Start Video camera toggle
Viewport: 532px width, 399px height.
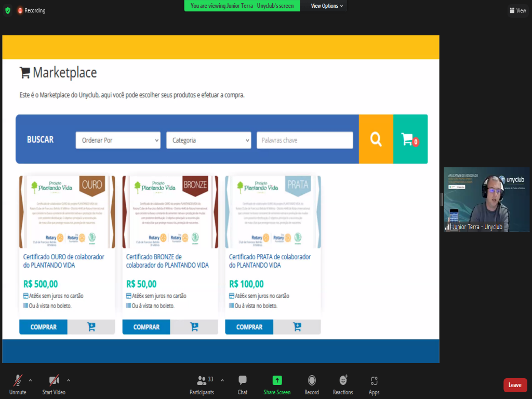pyautogui.click(x=54, y=385)
